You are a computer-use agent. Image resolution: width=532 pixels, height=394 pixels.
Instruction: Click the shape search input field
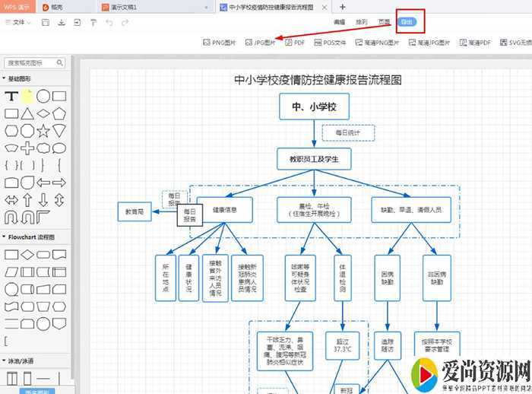point(35,62)
